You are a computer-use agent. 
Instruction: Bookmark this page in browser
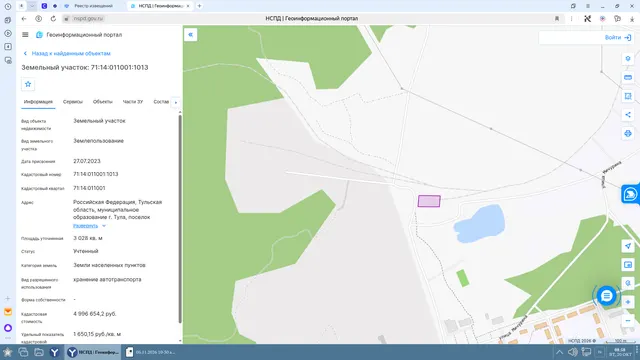pyautogui.click(x=557, y=19)
